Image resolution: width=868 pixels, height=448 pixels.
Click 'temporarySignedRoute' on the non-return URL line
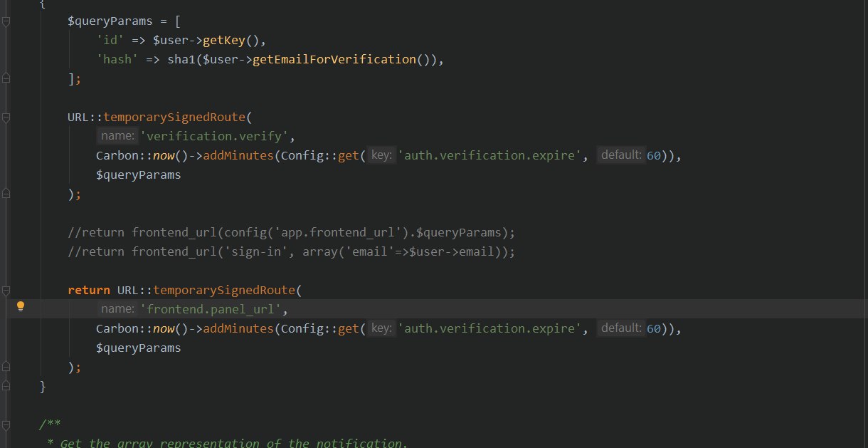click(174, 118)
